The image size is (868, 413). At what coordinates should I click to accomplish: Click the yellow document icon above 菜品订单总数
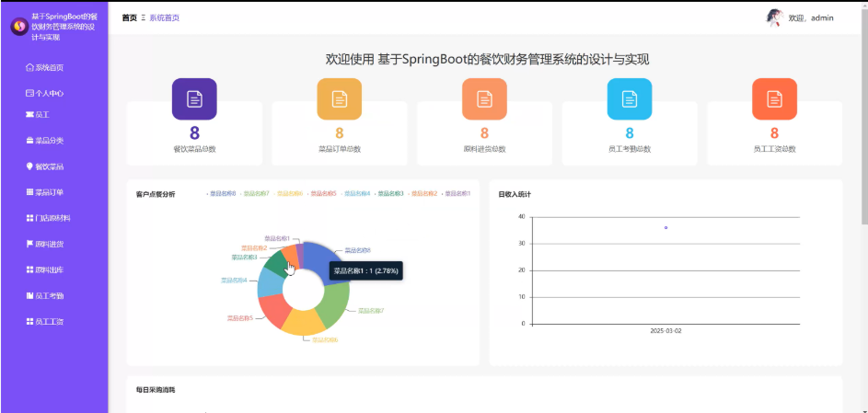coord(340,99)
